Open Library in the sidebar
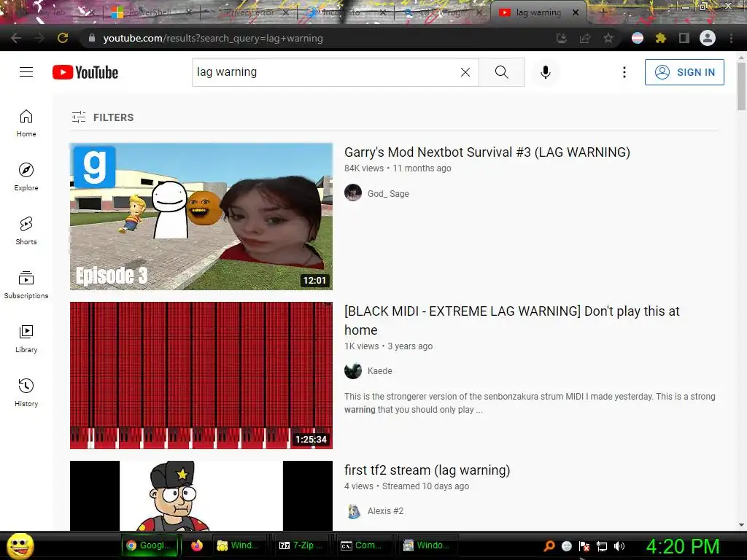Viewport: 747px width, 560px height. [26, 338]
